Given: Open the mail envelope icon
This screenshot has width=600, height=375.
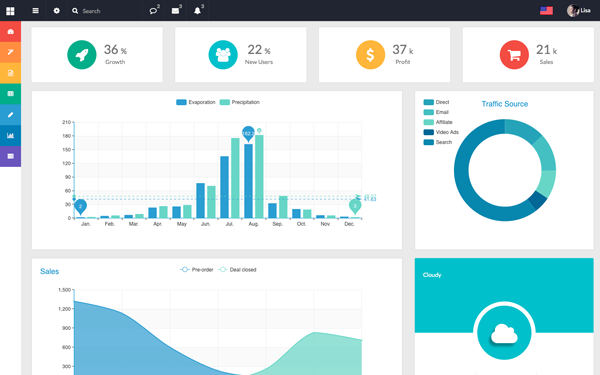Looking at the screenshot, I should (175, 11).
